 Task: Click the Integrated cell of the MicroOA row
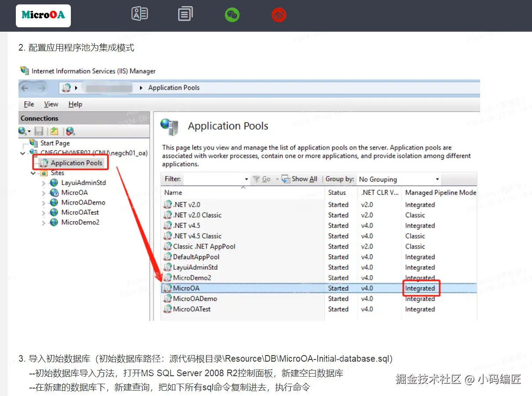[x=420, y=289]
